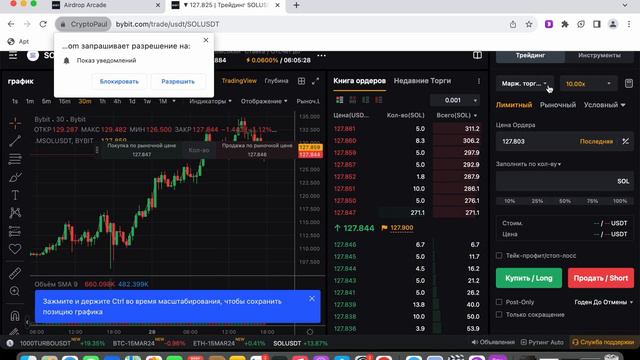
Task: Show only the sell orders view
Action: tap(379, 100)
